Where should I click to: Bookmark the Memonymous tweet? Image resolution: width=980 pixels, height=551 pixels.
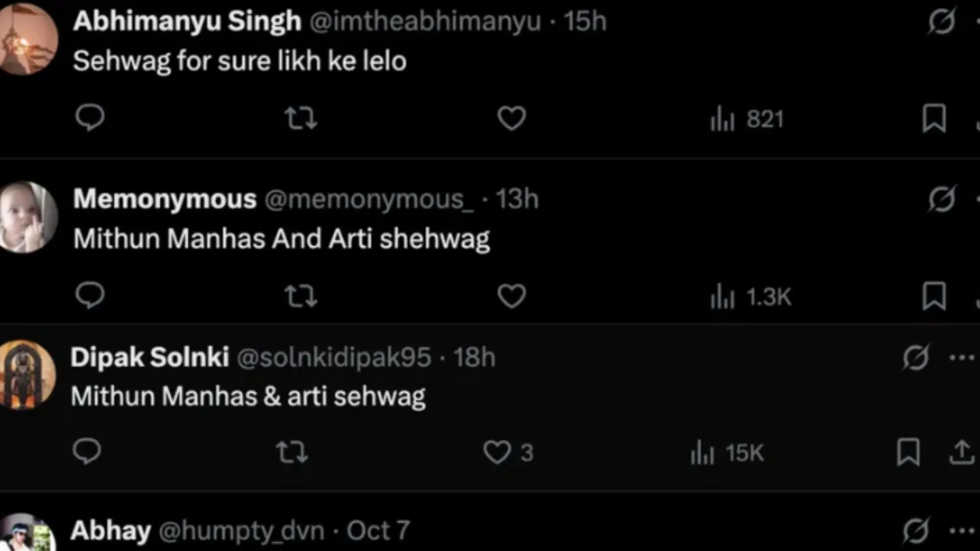[x=934, y=296]
